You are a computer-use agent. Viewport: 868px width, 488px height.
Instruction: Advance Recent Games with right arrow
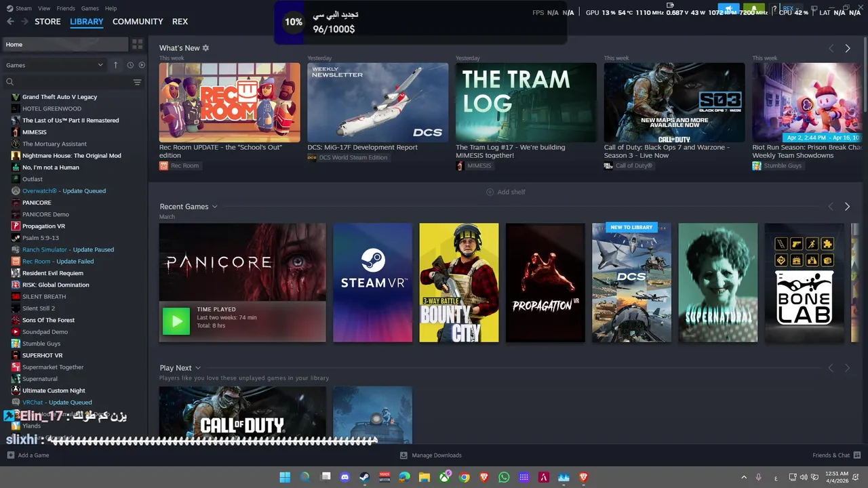pos(847,207)
